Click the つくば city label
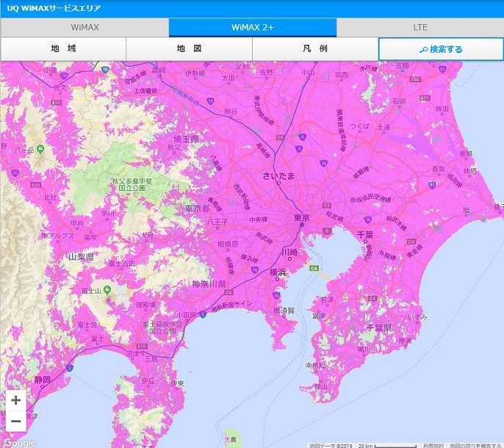This screenshot has height=448, width=504. click(x=360, y=126)
